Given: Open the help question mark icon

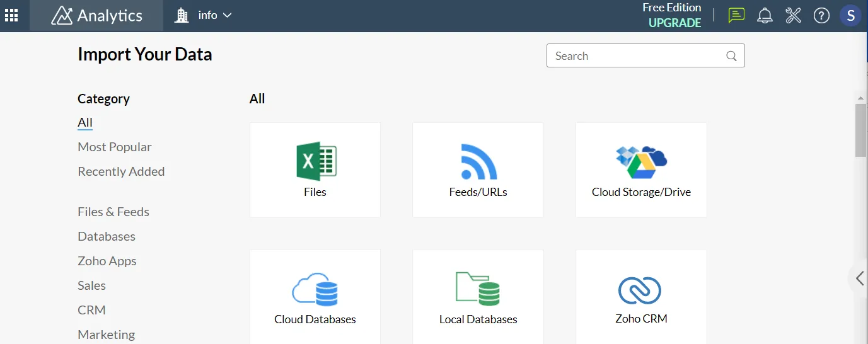Looking at the screenshot, I should [821, 16].
